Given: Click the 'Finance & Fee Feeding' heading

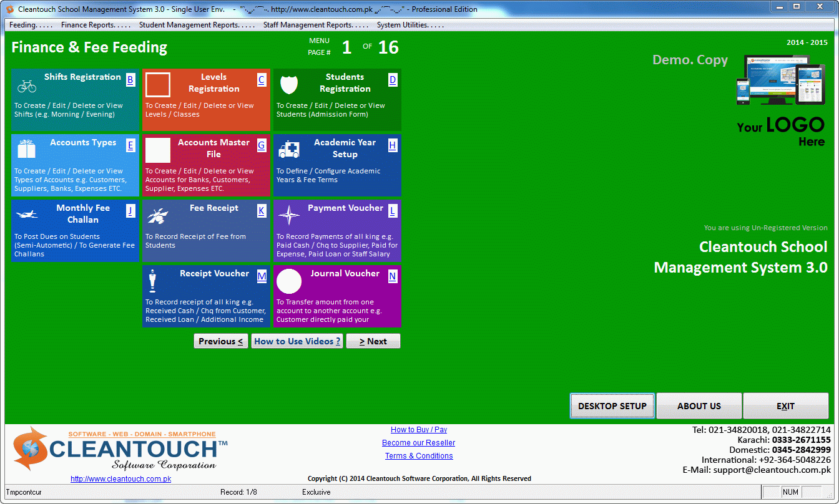Looking at the screenshot, I should pyautogui.click(x=89, y=47).
